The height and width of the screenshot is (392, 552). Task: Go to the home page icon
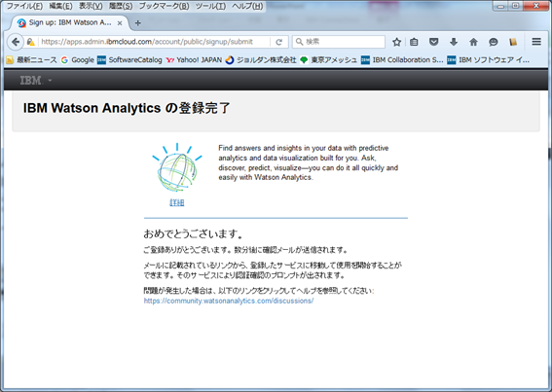pos(473,42)
